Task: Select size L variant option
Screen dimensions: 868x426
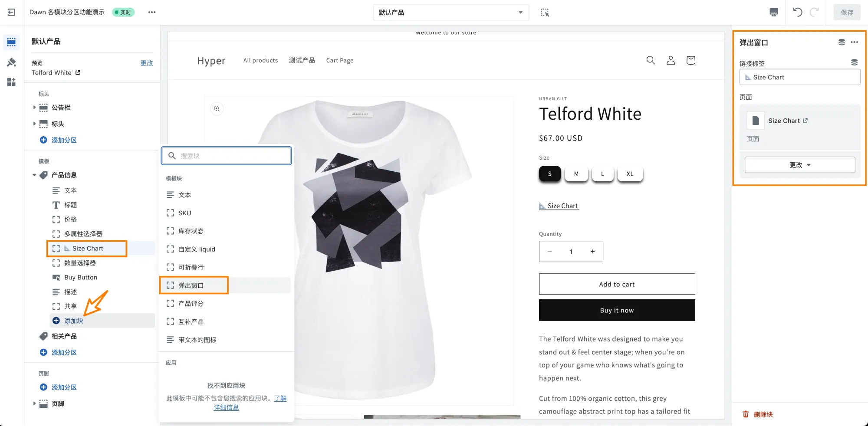Action: 602,174
